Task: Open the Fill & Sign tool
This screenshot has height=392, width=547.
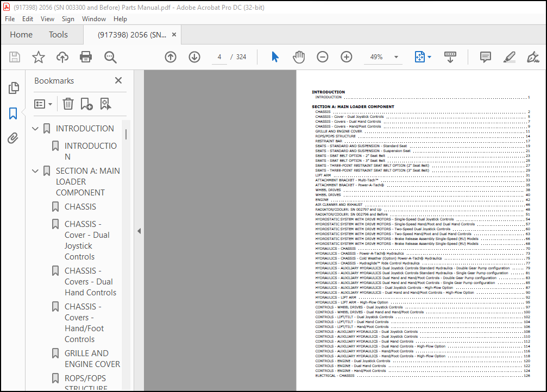Action: click(533, 57)
